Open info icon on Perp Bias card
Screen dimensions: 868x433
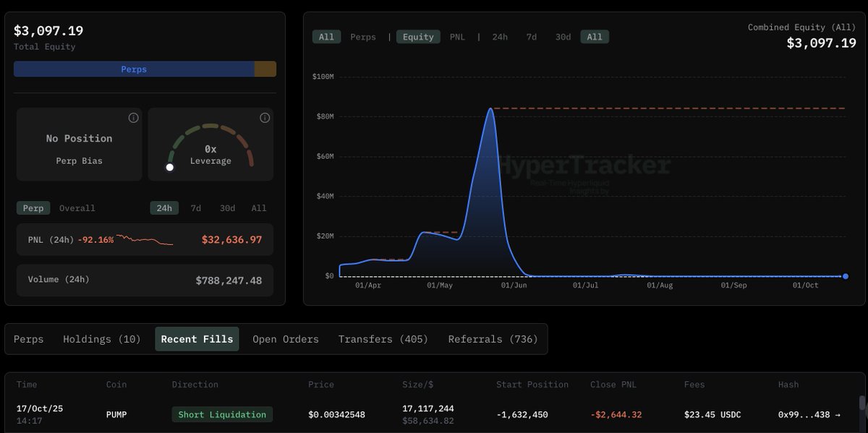pos(133,118)
